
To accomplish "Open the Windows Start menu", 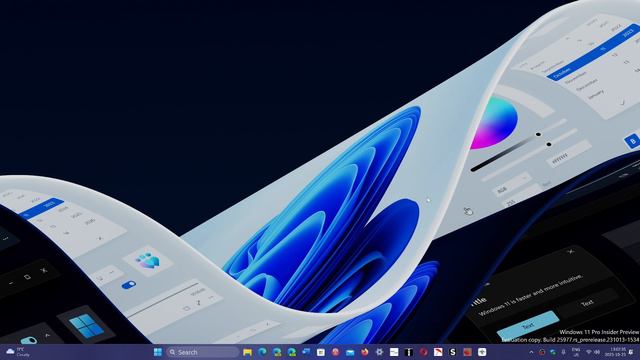I will [158, 352].
